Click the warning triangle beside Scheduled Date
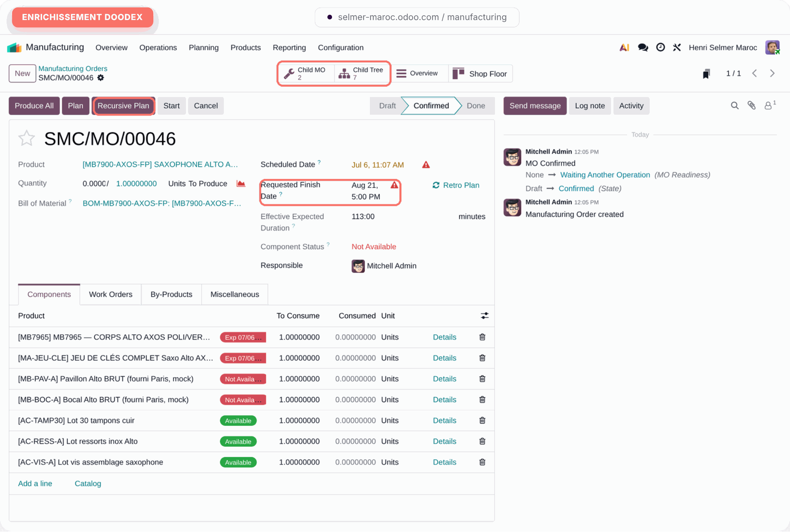 coord(426,165)
